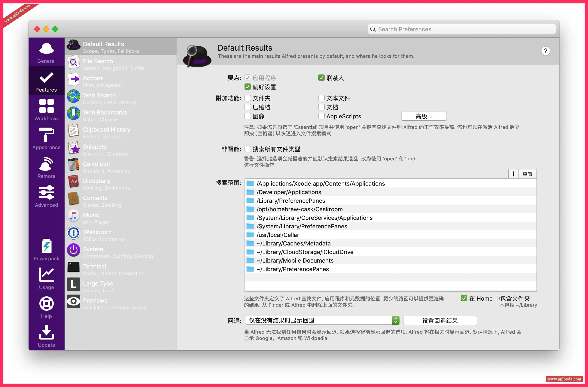Open the Help lifebuoy icon

46,304
